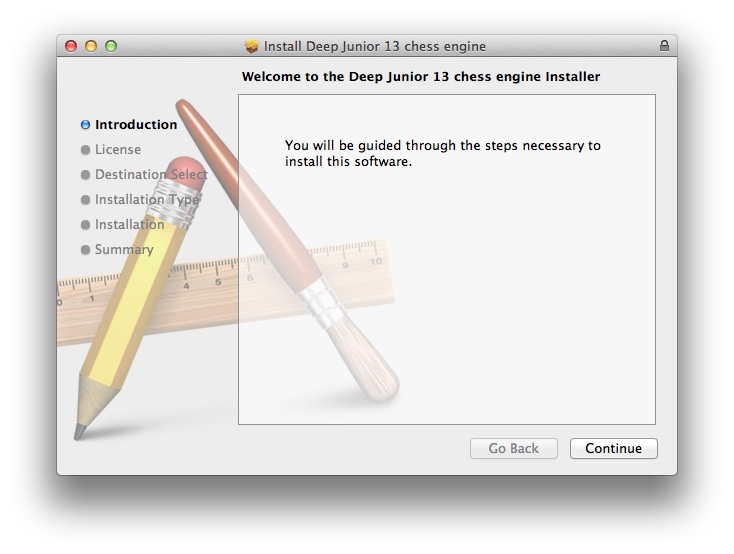
Task: Choose the Installation Type step
Action: pyautogui.click(x=147, y=200)
